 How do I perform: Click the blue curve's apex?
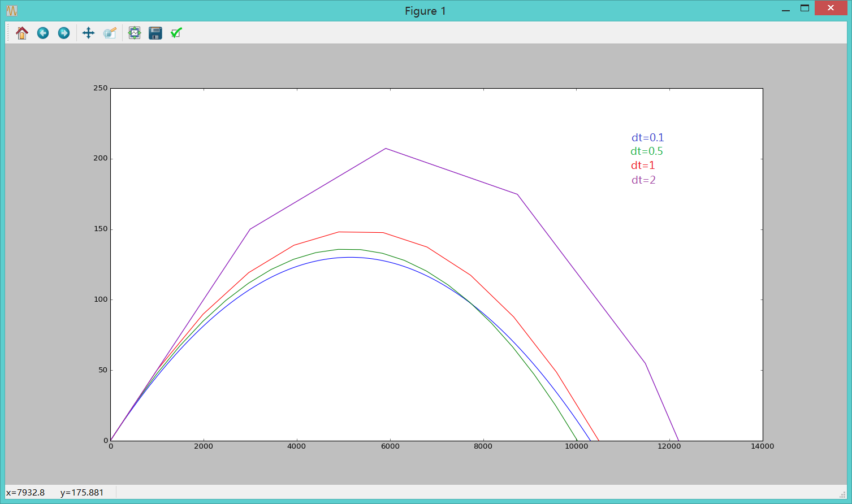(351, 257)
